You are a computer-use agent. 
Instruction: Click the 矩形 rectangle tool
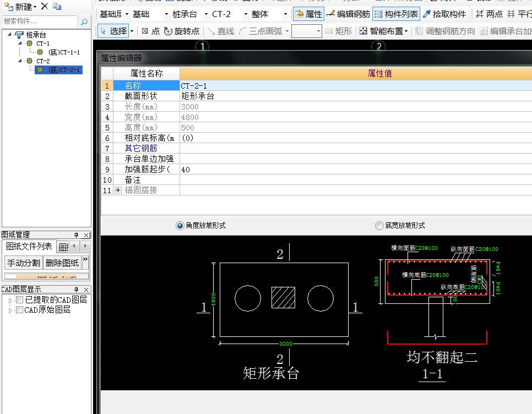[x=338, y=31]
